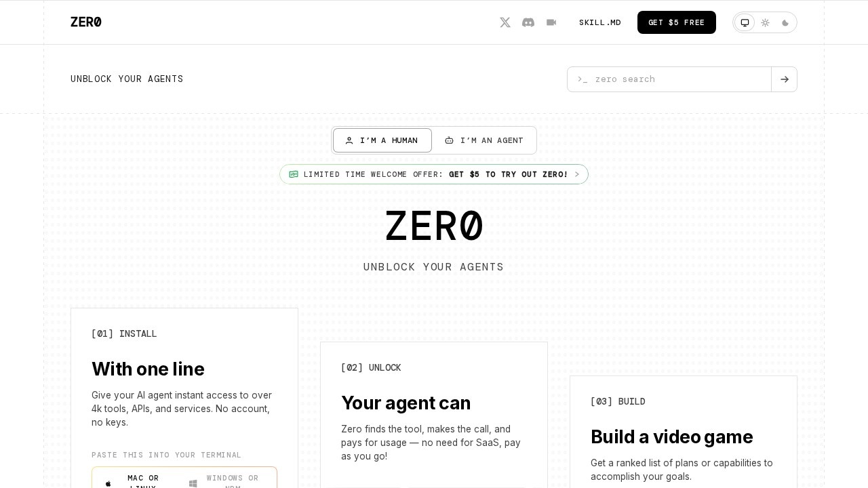Screen dimensions: 868x488
Task: Click the "Build a video game" heading
Action: click(671, 436)
